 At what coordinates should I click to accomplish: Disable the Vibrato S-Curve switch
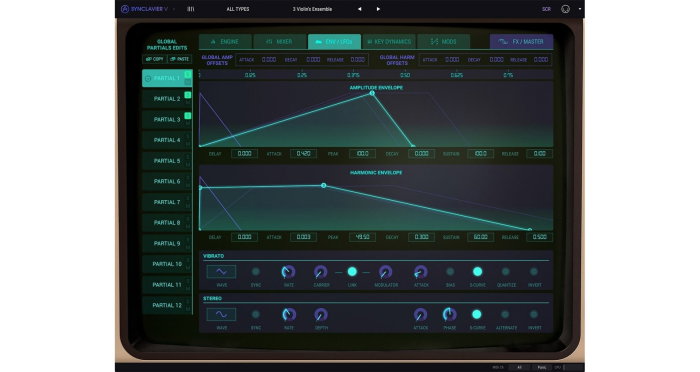pyautogui.click(x=477, y=272)
